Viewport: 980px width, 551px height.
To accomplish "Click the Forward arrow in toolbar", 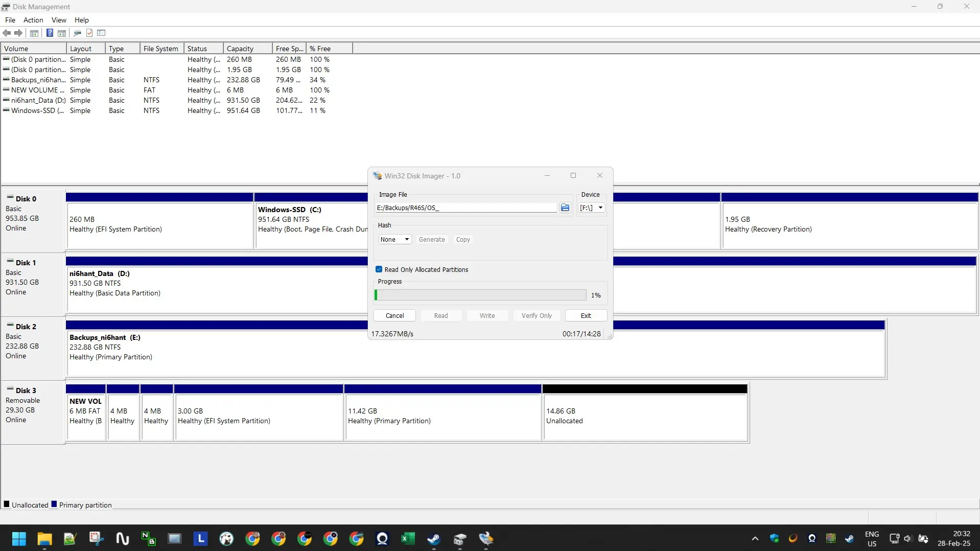I will pos(18,33).
